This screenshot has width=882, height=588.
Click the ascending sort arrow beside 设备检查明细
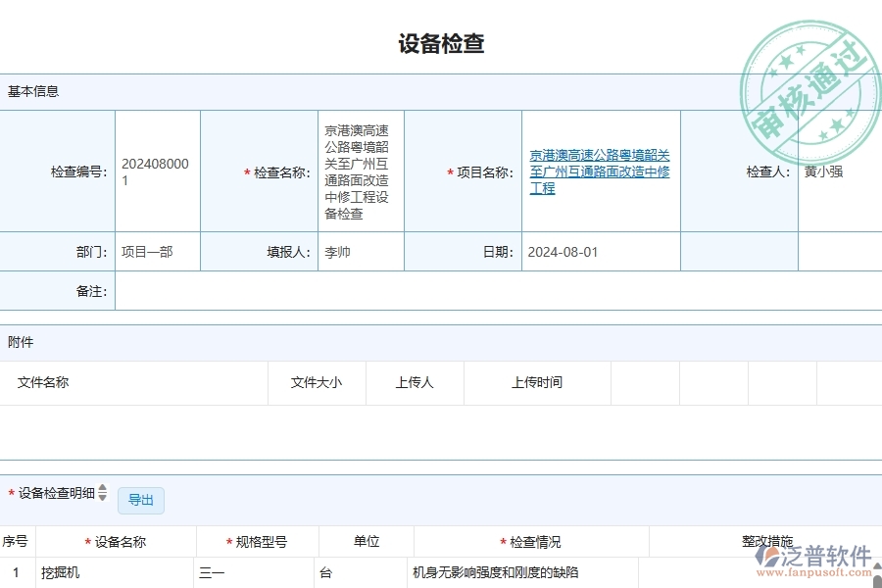102,487
